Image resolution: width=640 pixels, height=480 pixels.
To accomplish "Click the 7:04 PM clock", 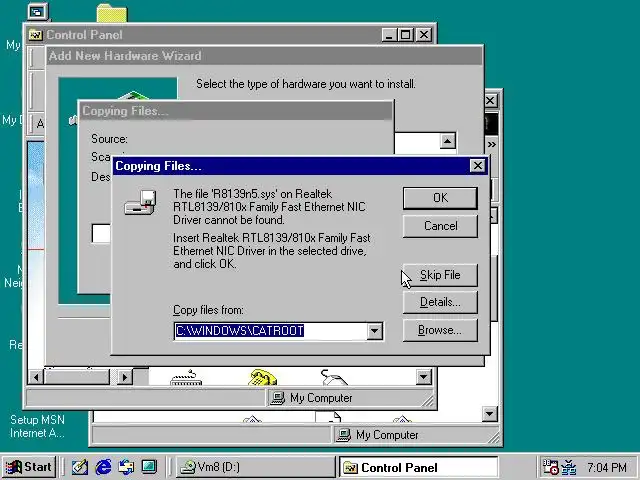I will click(607, 467).
